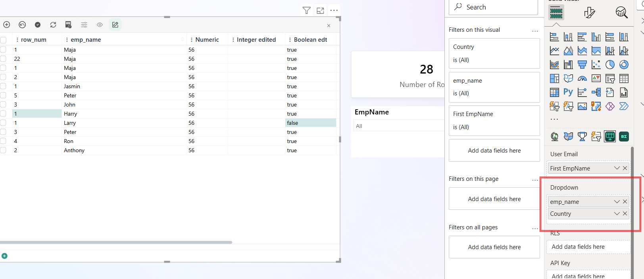Open the visual filter funnel icon
This screenshot has height=279, width=644.
[x=306, y=10]
